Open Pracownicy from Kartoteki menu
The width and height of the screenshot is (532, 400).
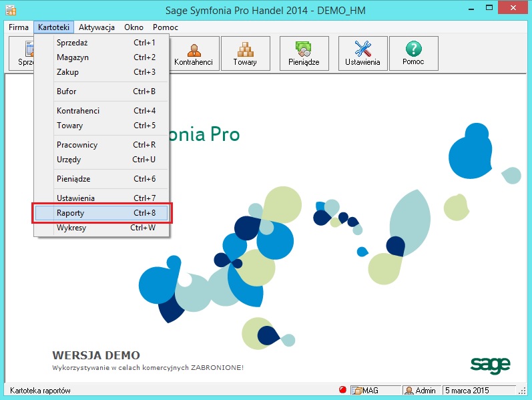(x=101, y=145)
